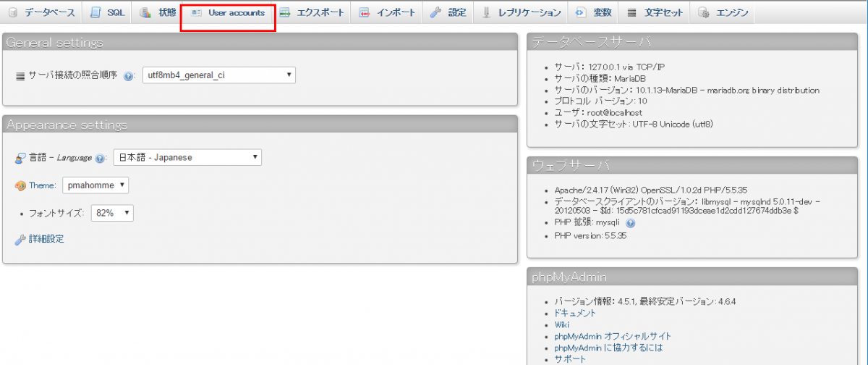The height and width of the screenshot is (365, 868).
Task: Click the サーバ: 127.0.0.1 via TCP/IP entry
Action: (x=610, y=67)
